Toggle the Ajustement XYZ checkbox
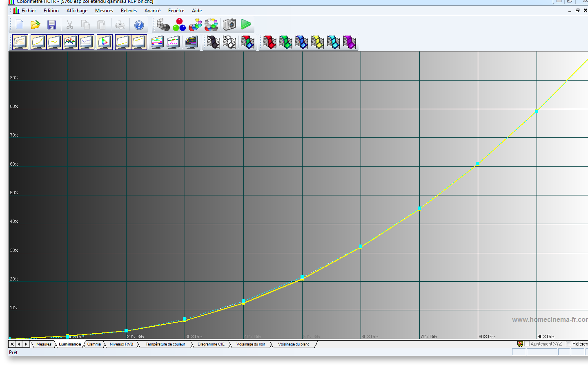The width and height of the screenshot is (588, 368). click(527, 344)
